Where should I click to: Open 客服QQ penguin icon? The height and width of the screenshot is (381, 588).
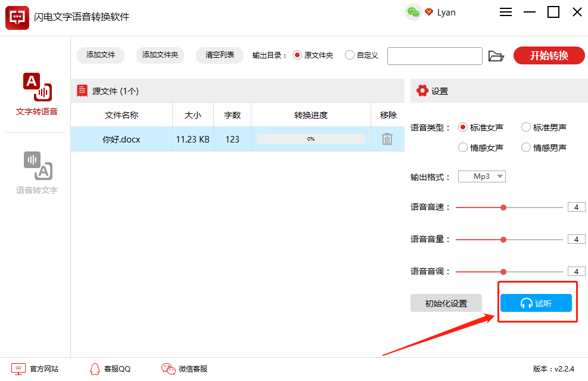[95, 369]
